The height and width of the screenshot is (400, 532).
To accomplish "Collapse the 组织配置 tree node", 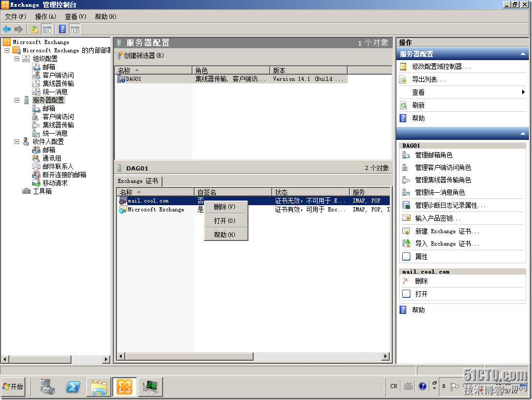I will 18,59.
